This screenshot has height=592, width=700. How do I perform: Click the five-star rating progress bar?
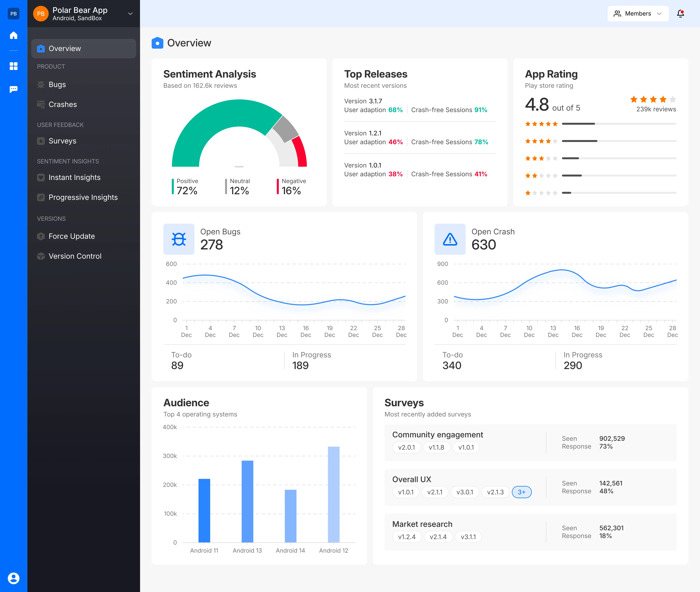(x=619, y=124)
